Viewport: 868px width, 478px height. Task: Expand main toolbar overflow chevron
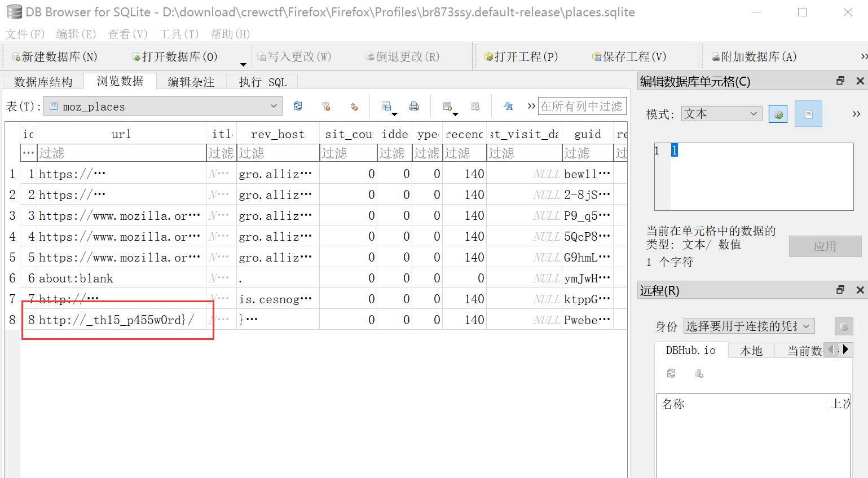pyautogui.click(x=863, y=56)
